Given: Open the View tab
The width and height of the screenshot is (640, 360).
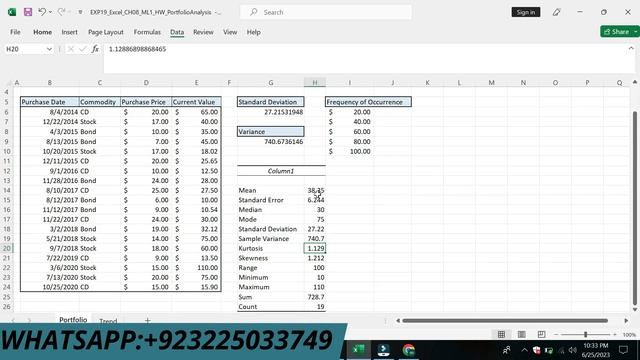Looking at the screenshot, I should 230,32.
